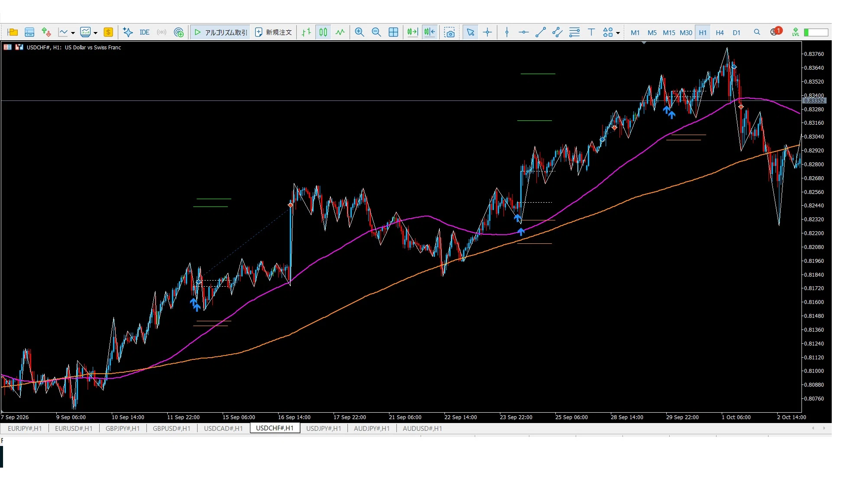
Task: Toggle the chart shift option
Action: coord(430,32)
